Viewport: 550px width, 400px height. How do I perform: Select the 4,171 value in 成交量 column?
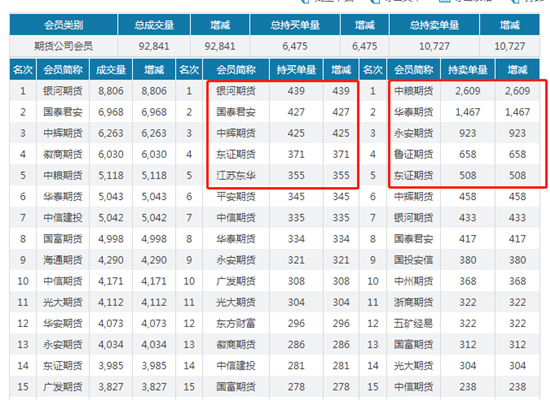(111, 281)
